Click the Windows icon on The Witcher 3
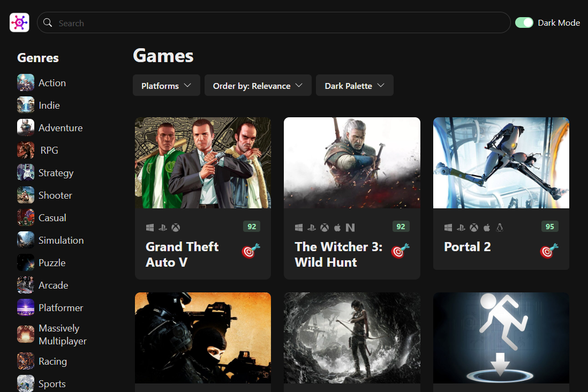 (299, 227)
